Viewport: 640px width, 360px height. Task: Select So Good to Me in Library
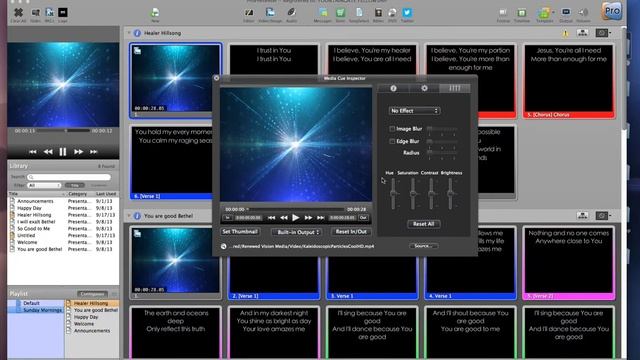click(x=33, y=229)
